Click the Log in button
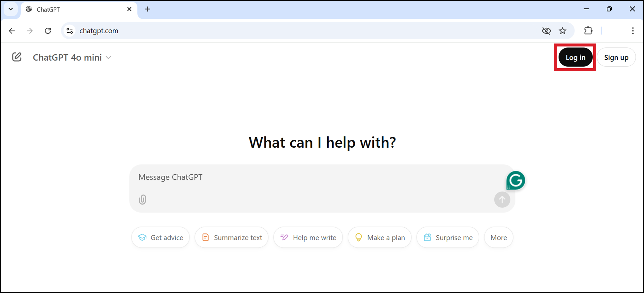The width and height of the screenshot is (644, 293). click(575, 57)
